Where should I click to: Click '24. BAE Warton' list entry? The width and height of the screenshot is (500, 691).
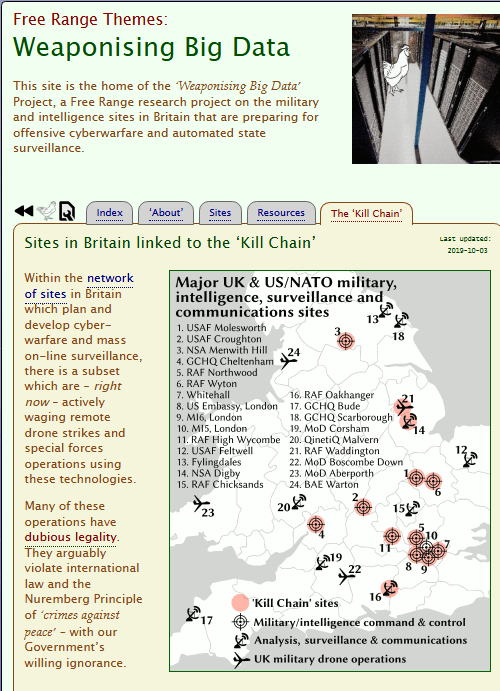click(x=324, y=484)
